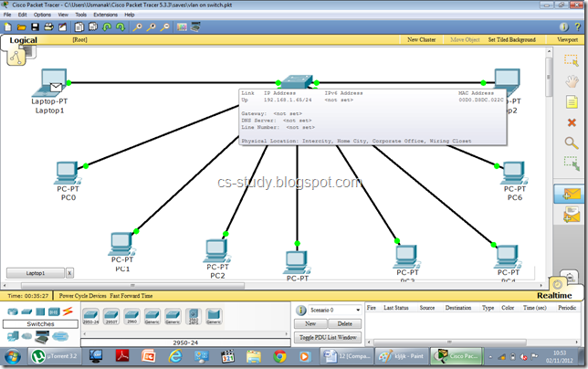588x369 pixels.
Task: Click the workspace vertical scrollbar
Action: pyautogui.click(x=550, y=77)
